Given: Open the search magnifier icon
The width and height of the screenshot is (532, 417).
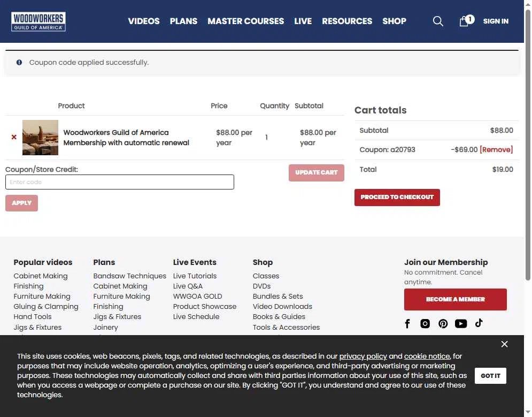Looking at the screenshot, I should point(438,21).
